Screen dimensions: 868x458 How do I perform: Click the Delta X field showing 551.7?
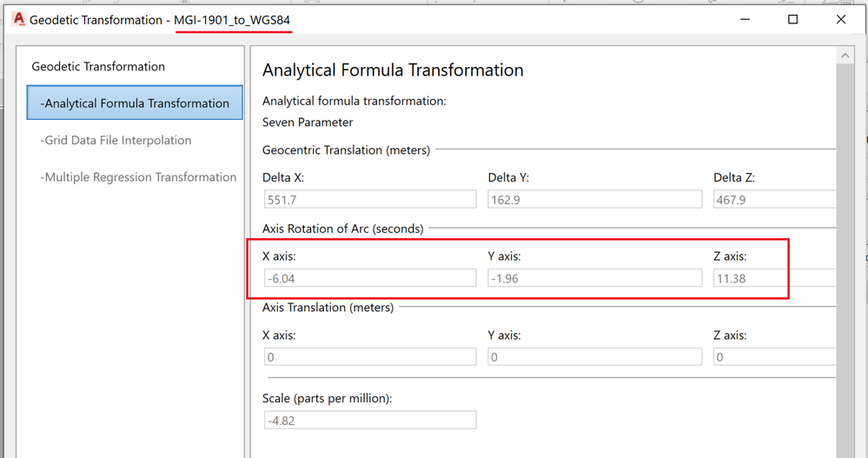pos(369,200)
